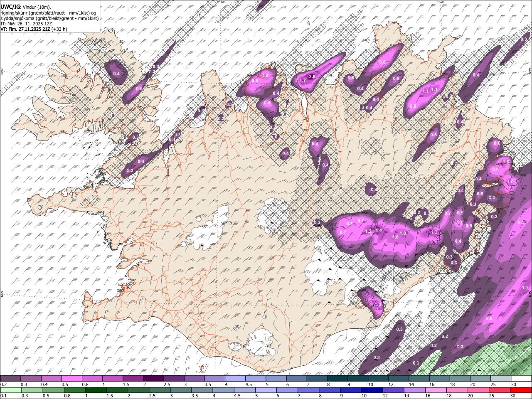
Task: Click the 'slydda/snjókoma' legend description line
Action: coord(49,18)
